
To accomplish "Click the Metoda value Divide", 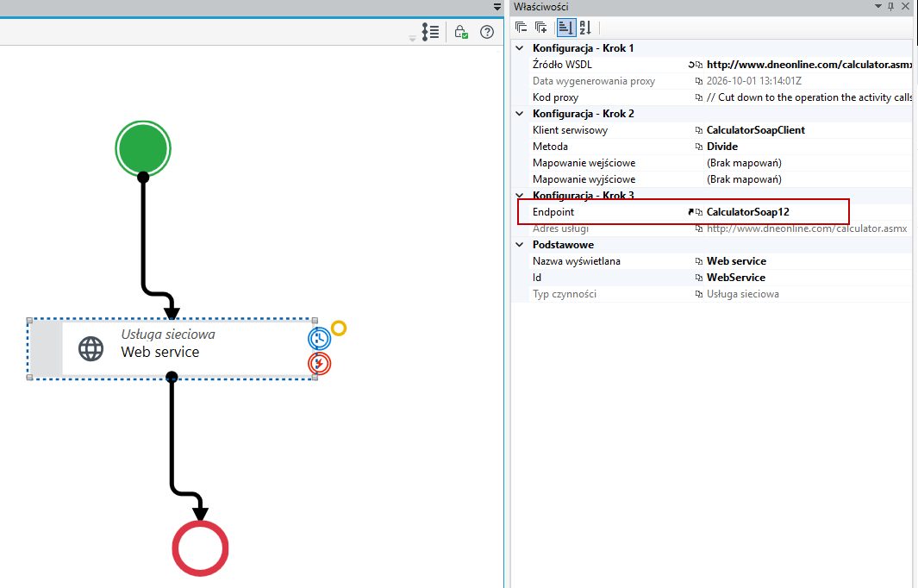I will click(721, 147).
